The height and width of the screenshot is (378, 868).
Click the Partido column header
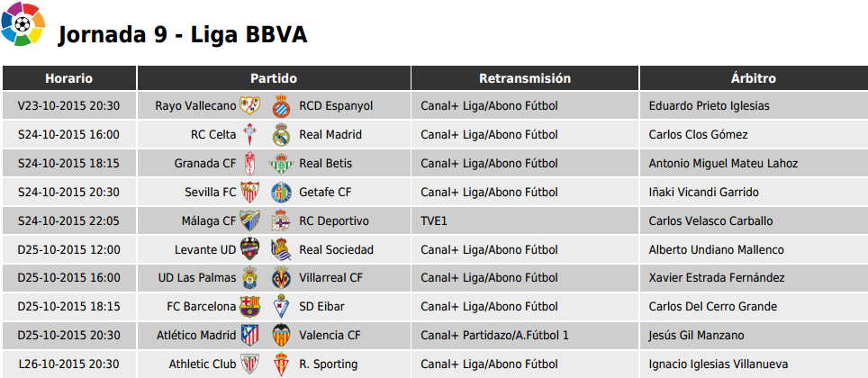[x=274, y=78]
